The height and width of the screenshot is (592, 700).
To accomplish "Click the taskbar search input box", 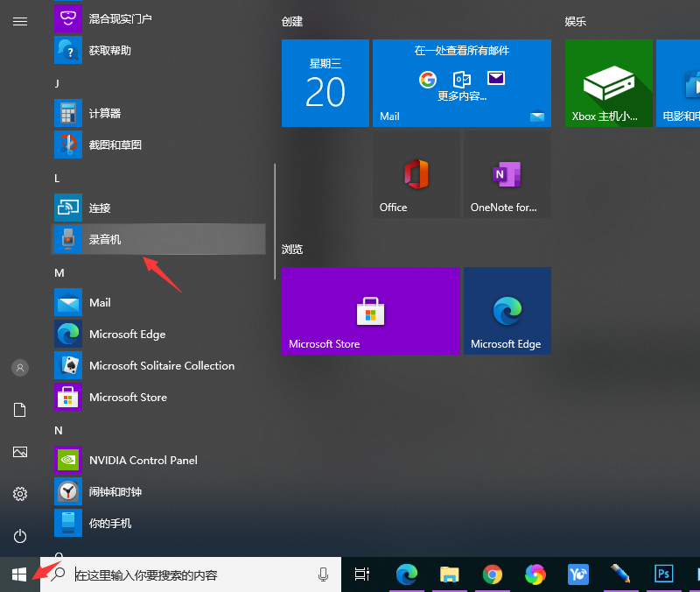I will 192,574.
